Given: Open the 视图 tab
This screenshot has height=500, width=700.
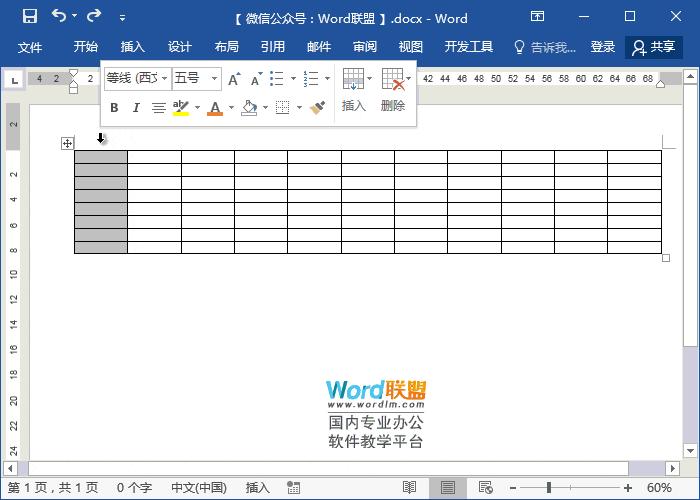Looking at the screenshot, I should [410, 47].
